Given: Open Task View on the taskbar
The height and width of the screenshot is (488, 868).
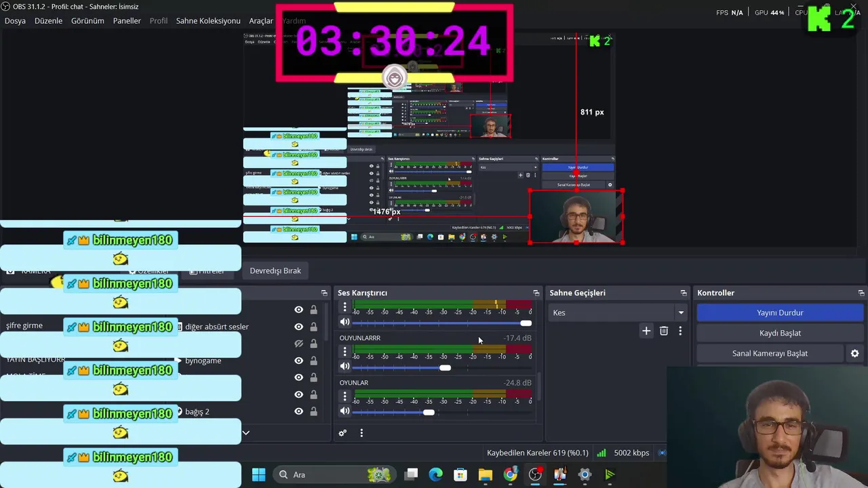Looking at the screenshot, I should [x=411, y=474].
